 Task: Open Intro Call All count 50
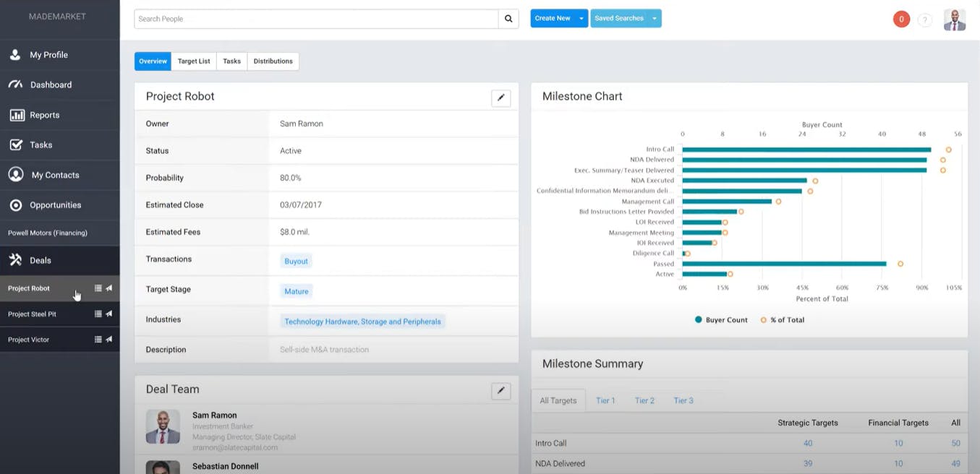(x=956, y=443)
